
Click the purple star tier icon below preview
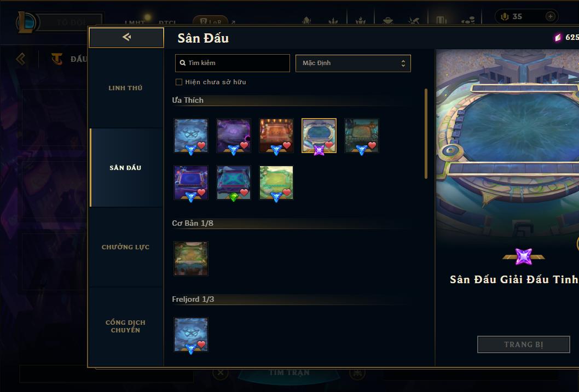pos(524,256)
